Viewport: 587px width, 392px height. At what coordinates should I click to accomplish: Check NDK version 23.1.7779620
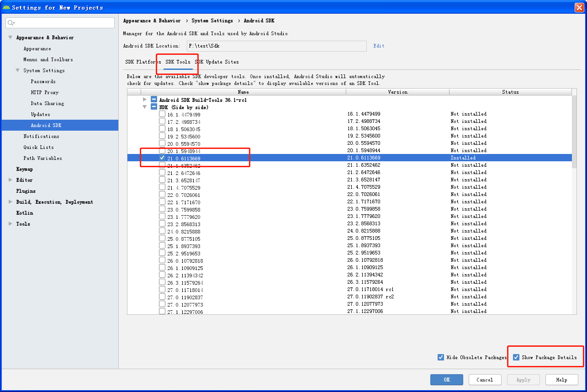162,217
